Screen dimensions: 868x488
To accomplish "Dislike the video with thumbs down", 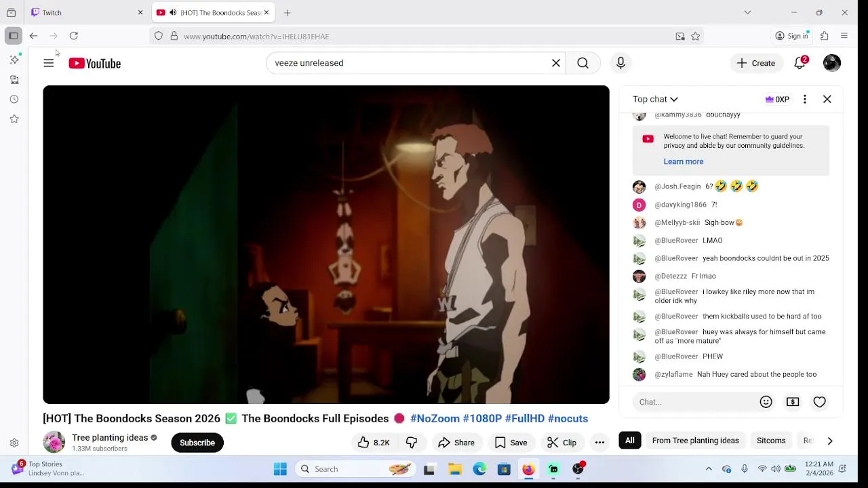I will tap(412, 443).
